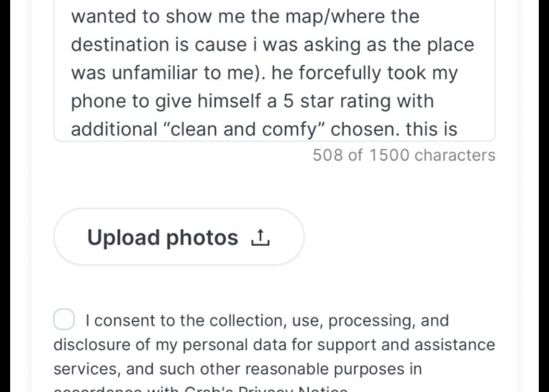549x392 pixels.
Task: Place cursor after "chosen. this is"
Action: (459, 129)
